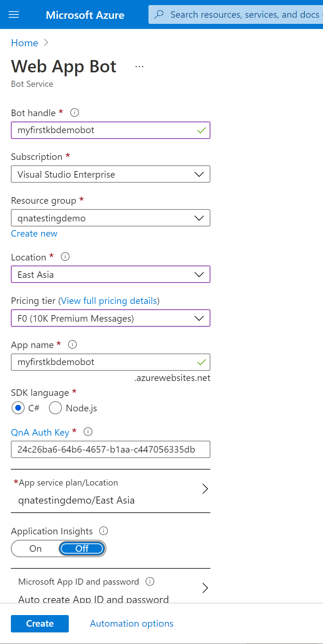Open the Subscription dropdown
Image resolution: width=323 pixels, height=644 pixels.
pos(110,174)
